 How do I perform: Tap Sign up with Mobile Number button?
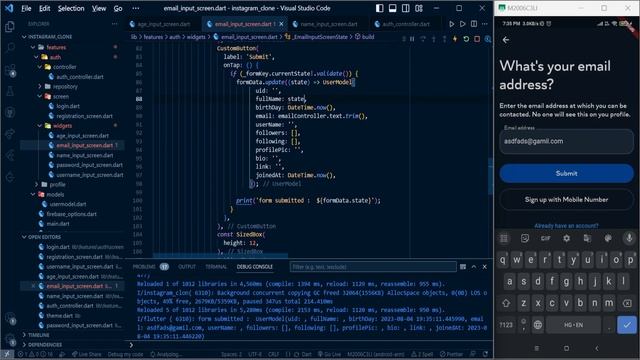tap(567, 200)
